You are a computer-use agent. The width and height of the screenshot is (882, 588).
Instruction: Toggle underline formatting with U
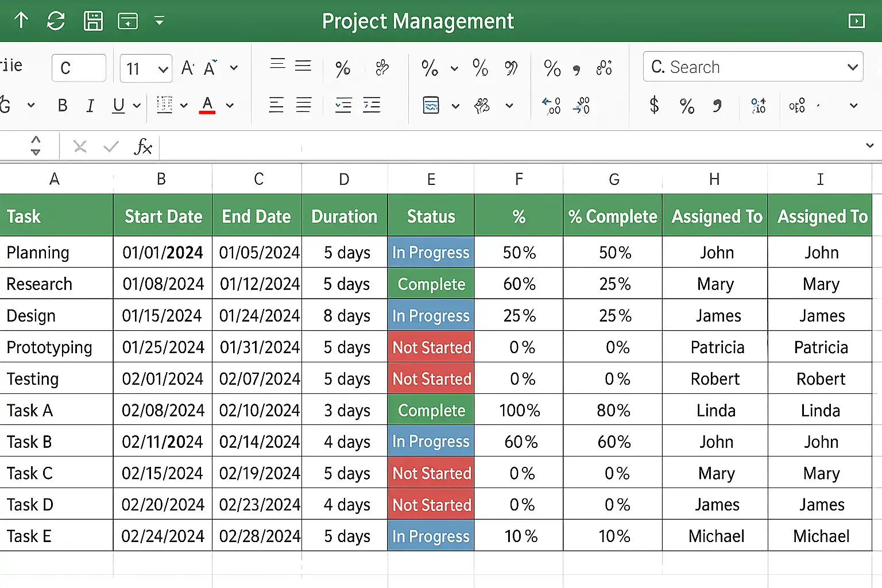pyautogui.click(x=118, y=106)
